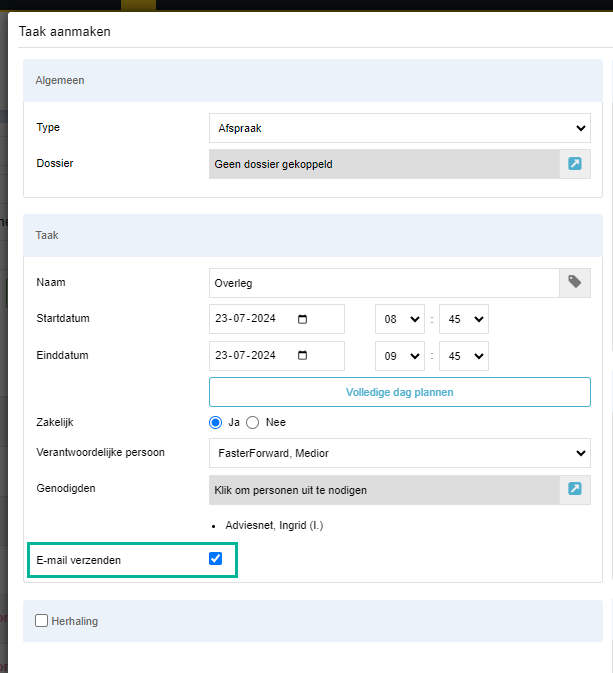Click the Startdatum date field 23-07-2024
The width and height of the screenshot is (613, 673).
point(276,319)
